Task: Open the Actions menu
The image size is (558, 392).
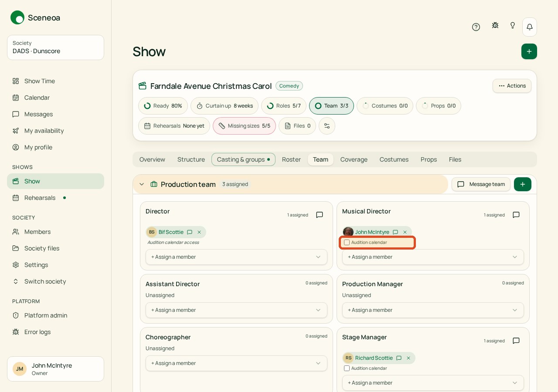Action: [x=512, y=86]
